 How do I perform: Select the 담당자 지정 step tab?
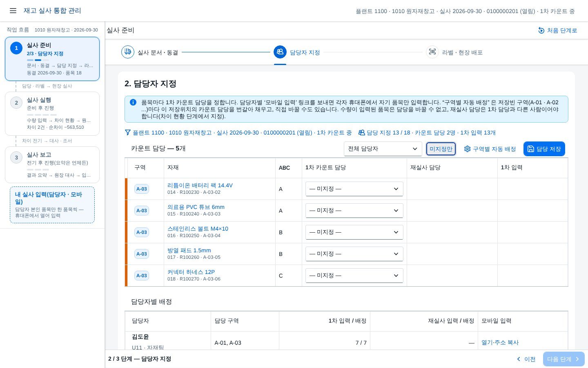tap(297, 52)
